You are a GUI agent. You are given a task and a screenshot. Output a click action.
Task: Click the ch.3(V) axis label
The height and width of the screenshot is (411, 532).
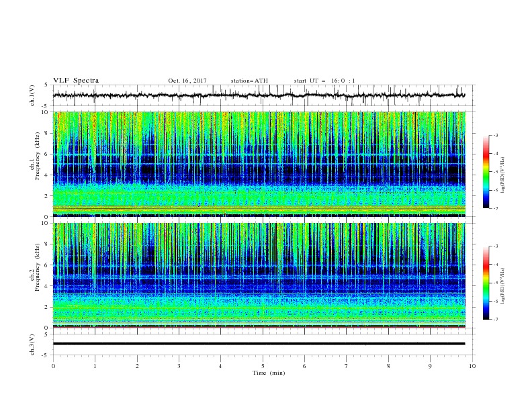coord(32,345)
